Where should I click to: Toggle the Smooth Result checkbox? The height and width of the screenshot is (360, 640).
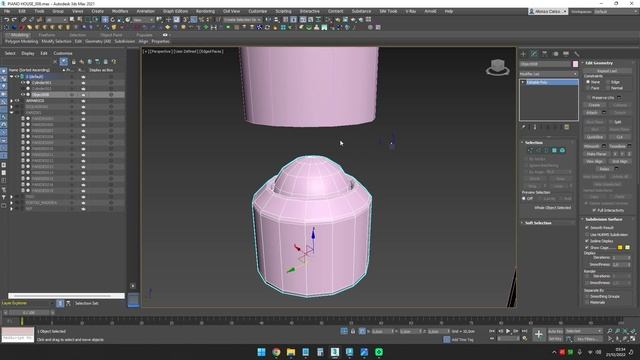click(587, 228)
